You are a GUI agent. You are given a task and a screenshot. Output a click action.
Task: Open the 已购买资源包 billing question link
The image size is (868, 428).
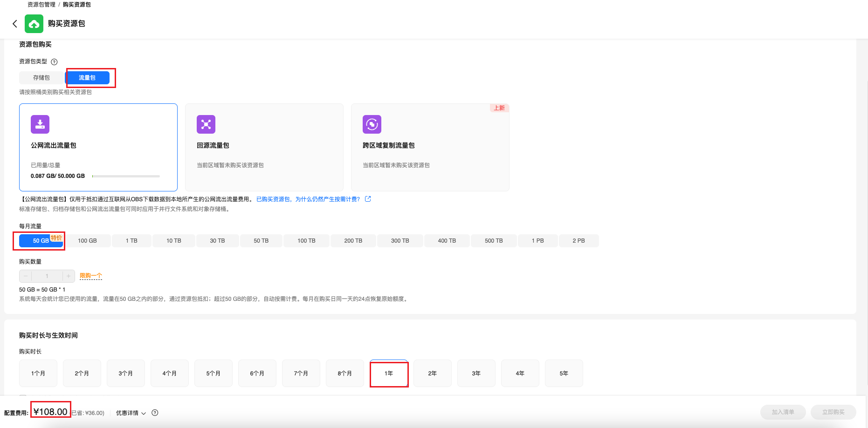308,199
